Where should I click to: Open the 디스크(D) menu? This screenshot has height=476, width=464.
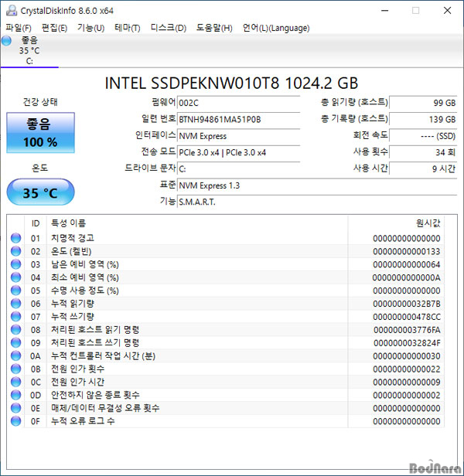coord(169,29)
